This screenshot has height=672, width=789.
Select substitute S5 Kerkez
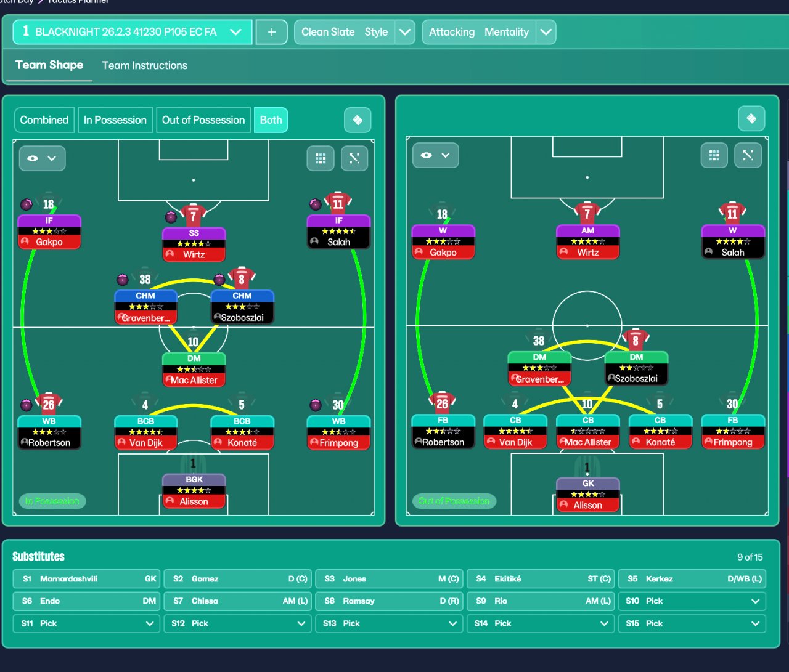coord(692,579)
